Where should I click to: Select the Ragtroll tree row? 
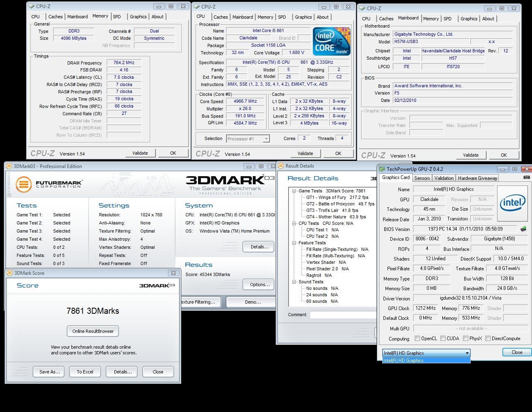[x=319, y=275]
